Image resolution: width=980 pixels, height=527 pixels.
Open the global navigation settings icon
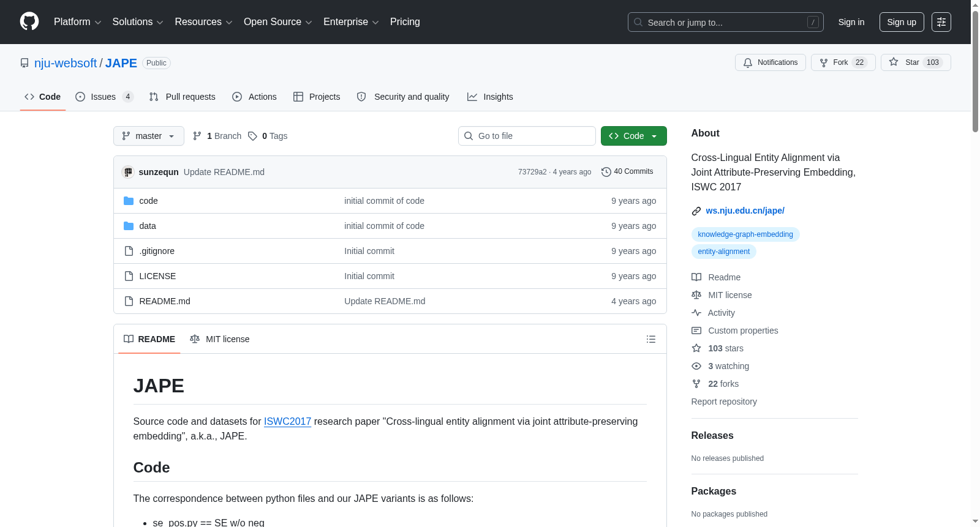tap(941, 22)
